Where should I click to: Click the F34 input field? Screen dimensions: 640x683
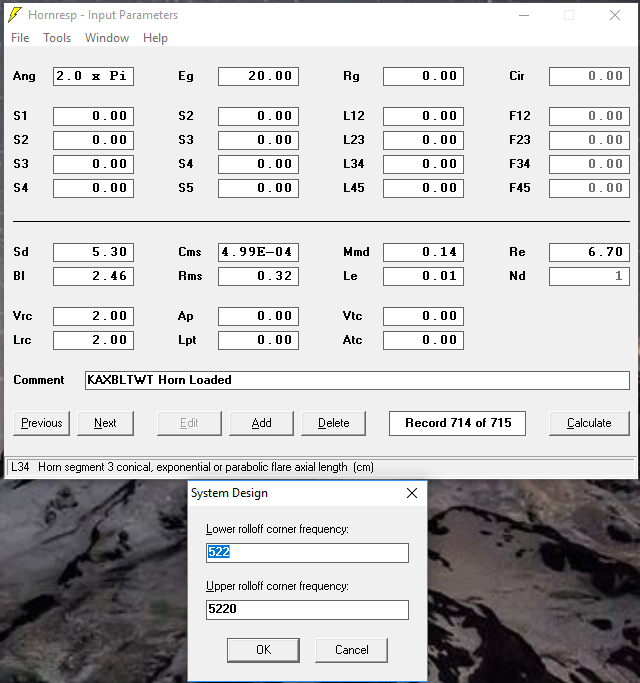(589, 164)
